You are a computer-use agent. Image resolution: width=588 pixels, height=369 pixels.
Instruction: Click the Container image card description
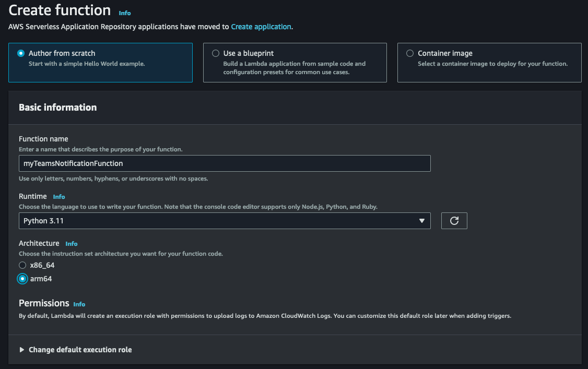tap(492, 64)
